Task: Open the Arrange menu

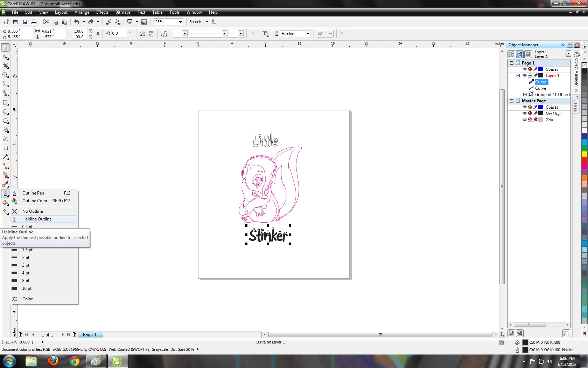Action: coord(82,12)
